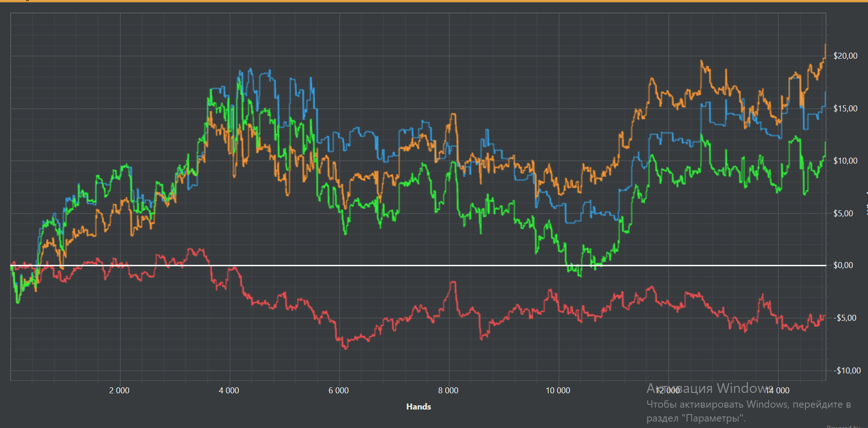Click the "14 000" x-axis label
868x428 pixels.
[x=777, y=391]
